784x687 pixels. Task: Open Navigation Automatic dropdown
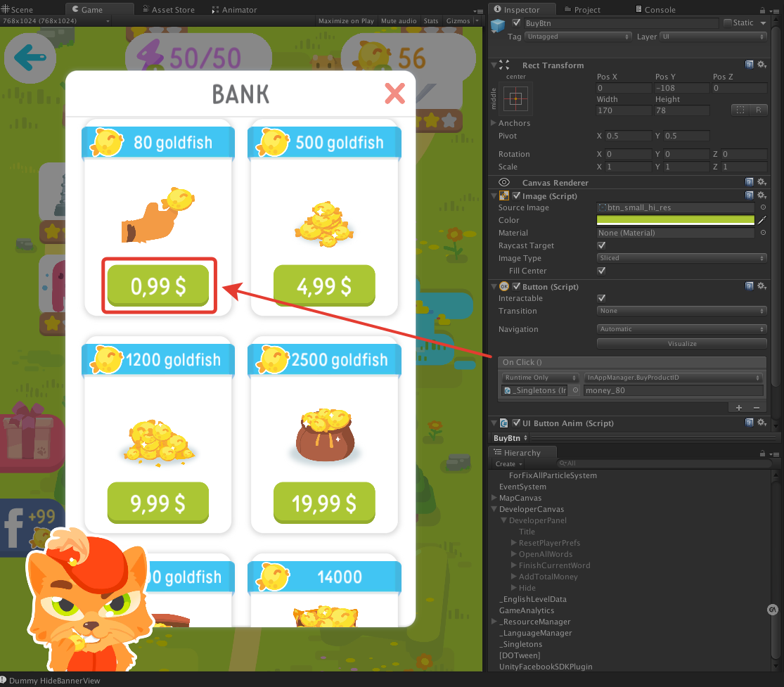click(x=681, y=329)
